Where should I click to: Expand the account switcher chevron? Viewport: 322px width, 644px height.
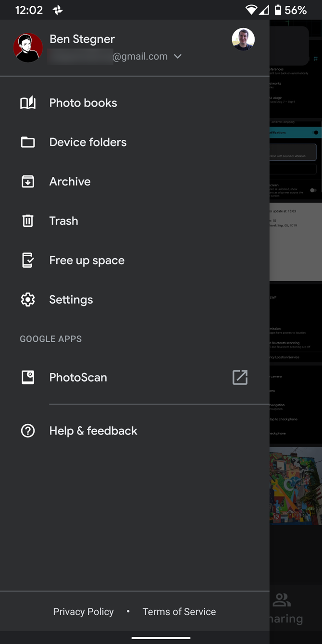[x=177, y=56]
